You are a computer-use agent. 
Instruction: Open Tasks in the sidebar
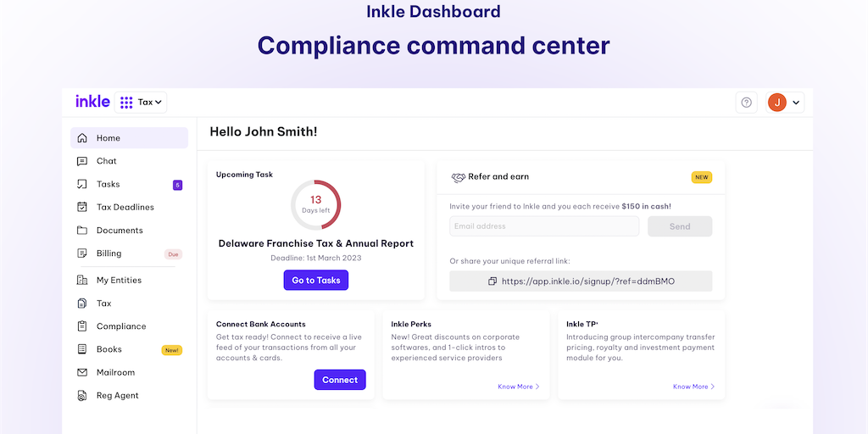(108, 184)
